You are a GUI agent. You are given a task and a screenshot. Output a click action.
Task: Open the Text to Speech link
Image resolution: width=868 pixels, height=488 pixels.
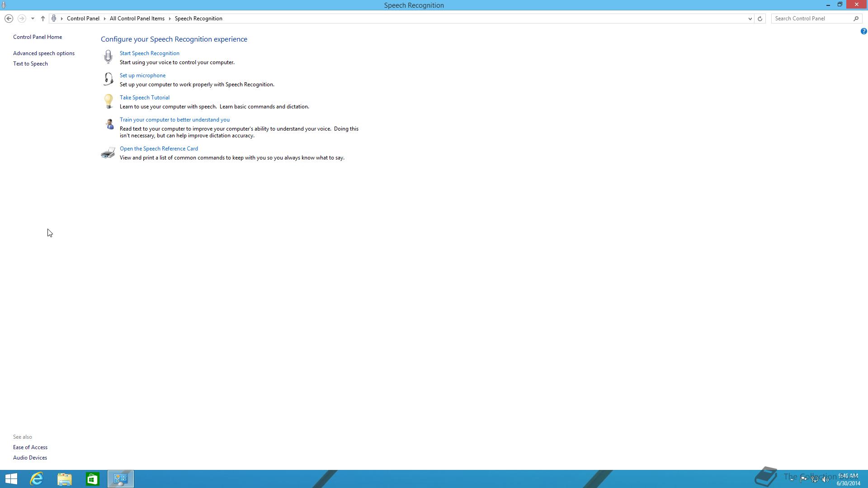click(x=30, y=64)
